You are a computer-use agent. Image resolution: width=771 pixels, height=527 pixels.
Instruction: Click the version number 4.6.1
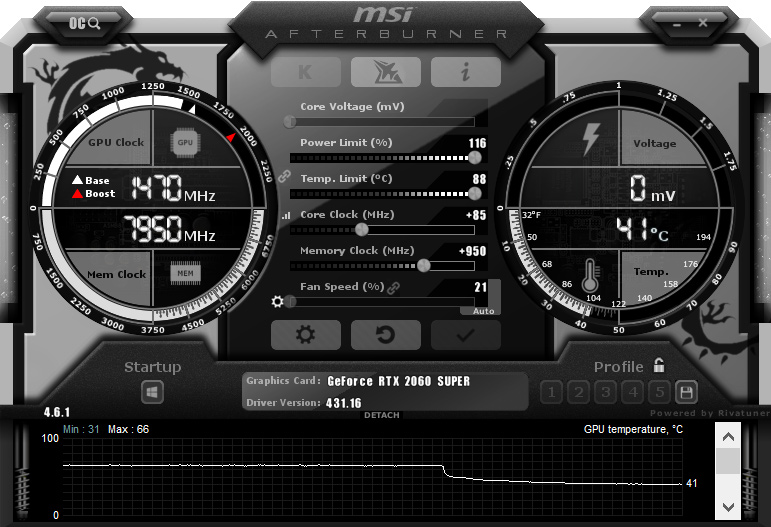[57, 412]
